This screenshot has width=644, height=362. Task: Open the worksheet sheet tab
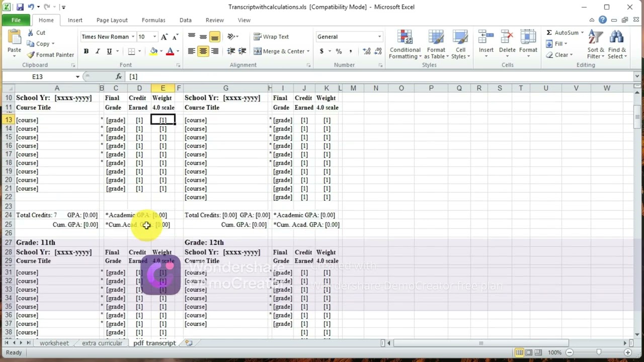54,343
